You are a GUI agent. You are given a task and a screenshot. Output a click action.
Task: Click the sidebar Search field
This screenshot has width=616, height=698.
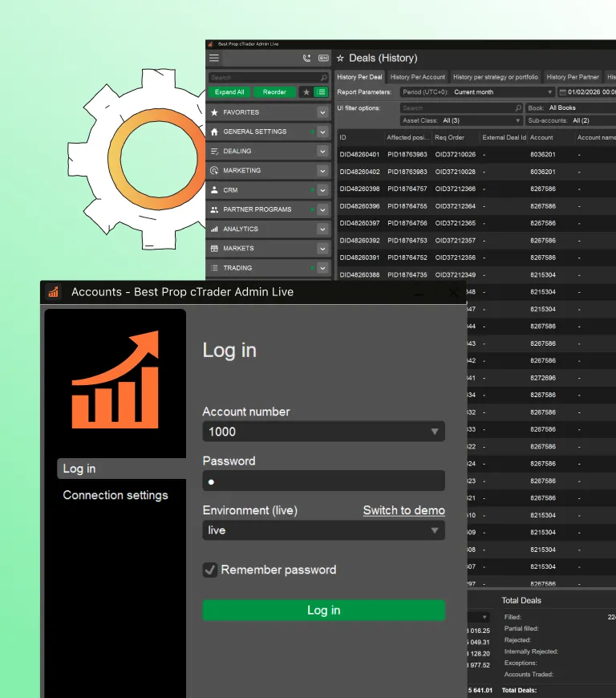[x=269, y=78]
